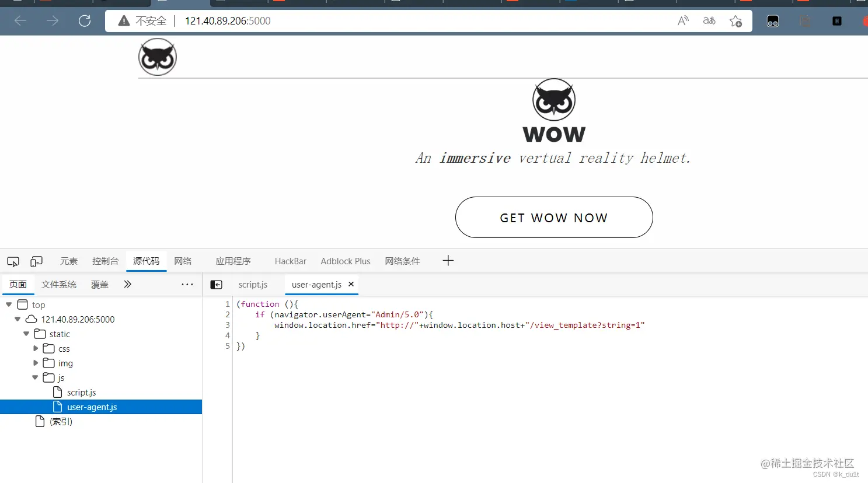Open the 应用程序 (Application) DevTools tab
Screen dimensions: 868x483
pos(233,261)
